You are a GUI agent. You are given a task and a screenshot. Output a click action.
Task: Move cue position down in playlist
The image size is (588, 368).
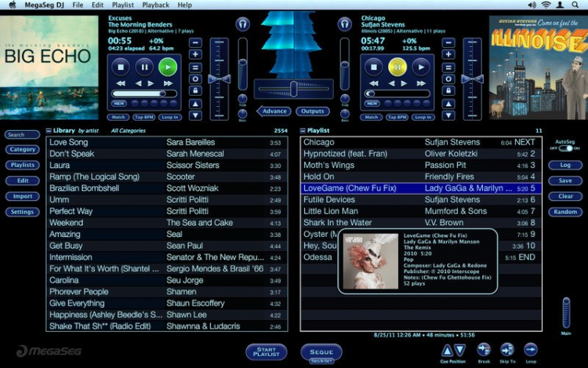tap(459, 351)
